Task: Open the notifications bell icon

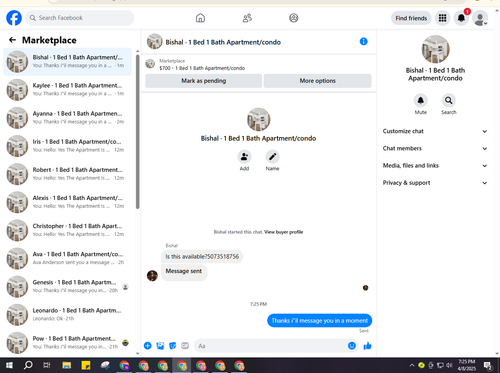Action: point(461,18)
